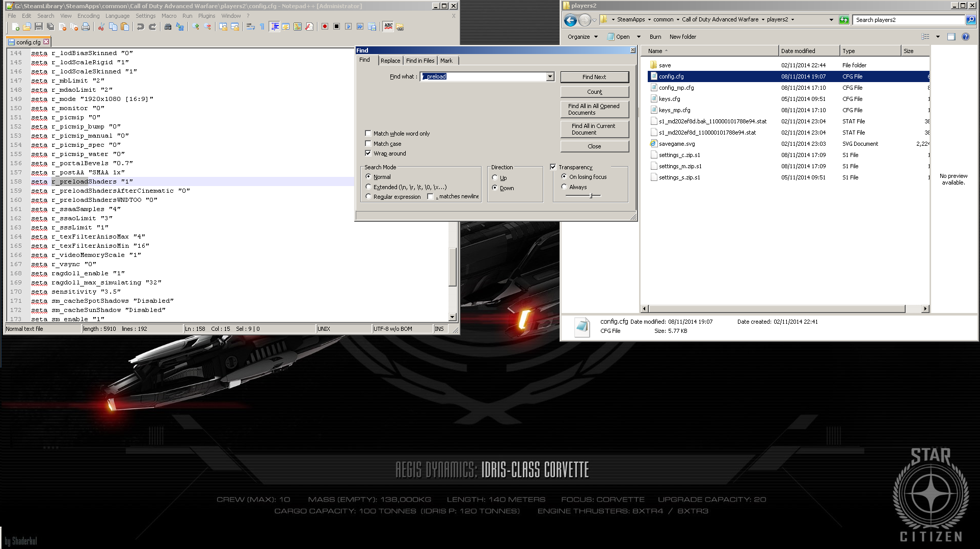This screenshot has height=549, width=980.
Task: Open Find via binoculars toolbar icon
Action: [168, 27]
